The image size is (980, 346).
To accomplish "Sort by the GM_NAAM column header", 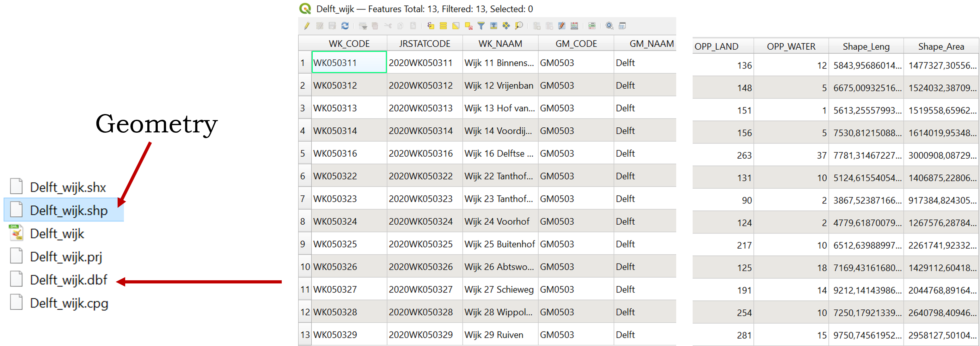I will tap(645, 43).
